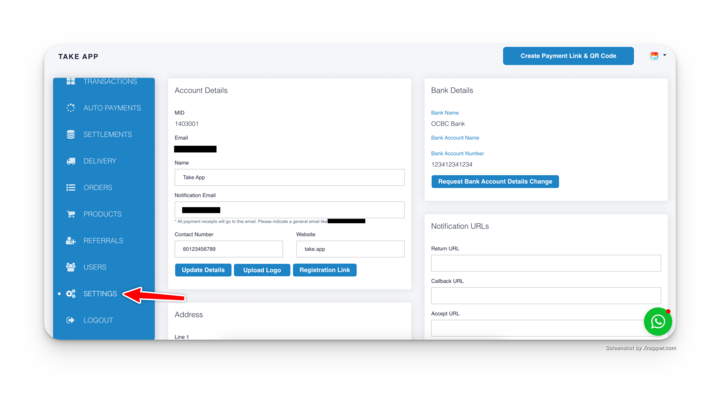Go to Settlements menu item
720x395 pixels.
[x=107, y=135]
